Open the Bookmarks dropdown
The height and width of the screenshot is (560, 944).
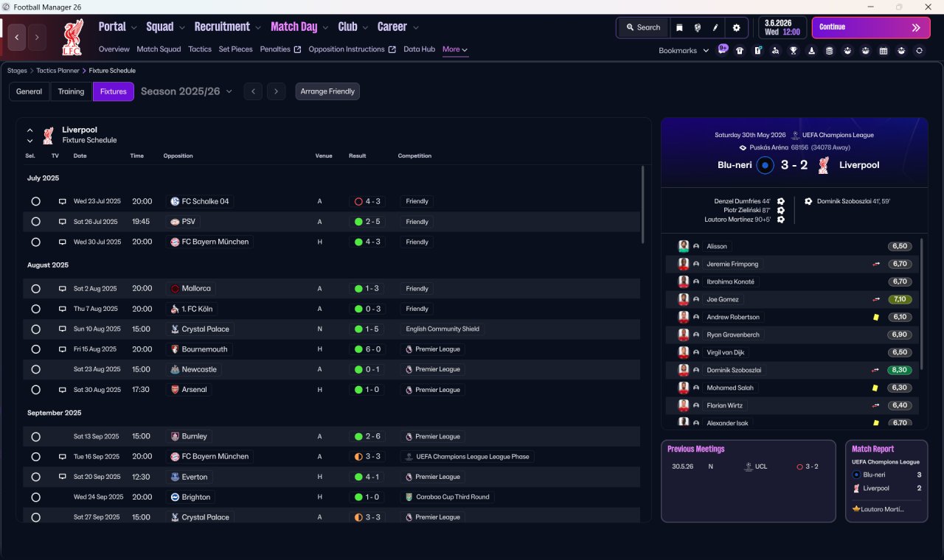coord(684,51)
